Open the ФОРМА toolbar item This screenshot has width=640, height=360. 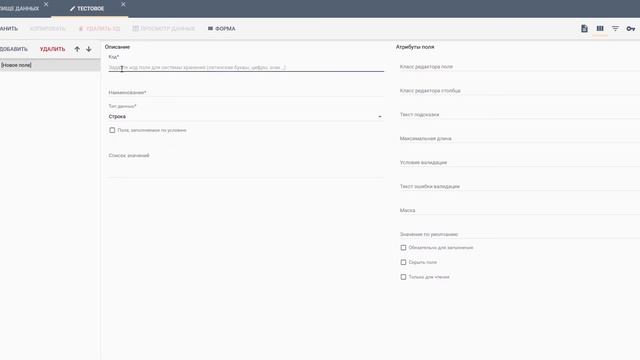(x=222, y=29)
